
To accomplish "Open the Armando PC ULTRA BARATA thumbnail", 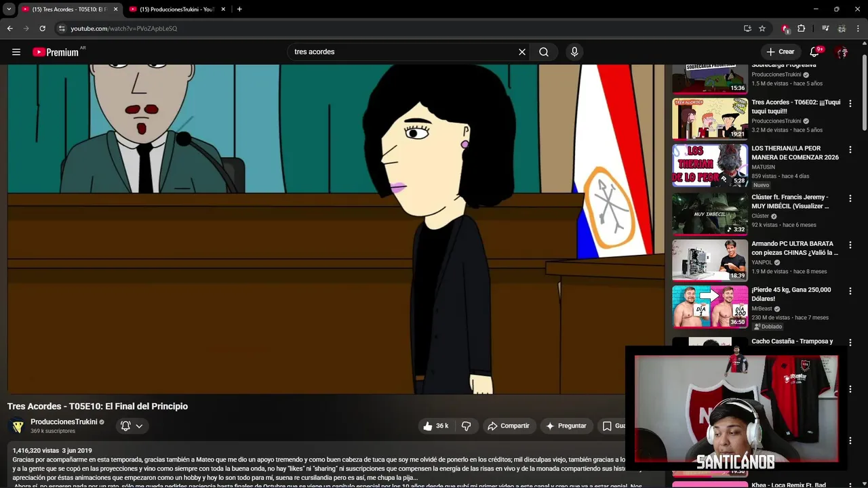I will tap(710, 260).
